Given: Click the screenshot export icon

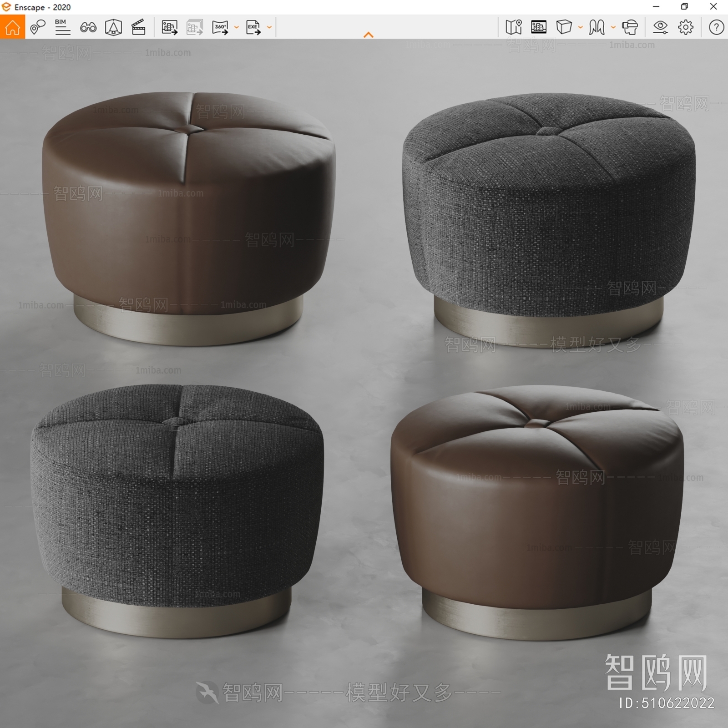Looking at the screenshot, I should coord(169,27).
